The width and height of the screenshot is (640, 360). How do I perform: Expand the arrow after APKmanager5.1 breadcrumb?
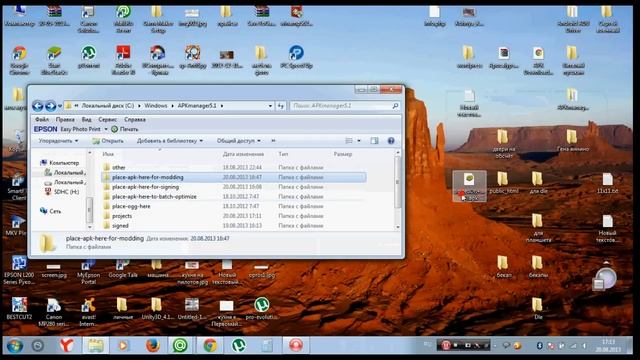tap(222, 106)
